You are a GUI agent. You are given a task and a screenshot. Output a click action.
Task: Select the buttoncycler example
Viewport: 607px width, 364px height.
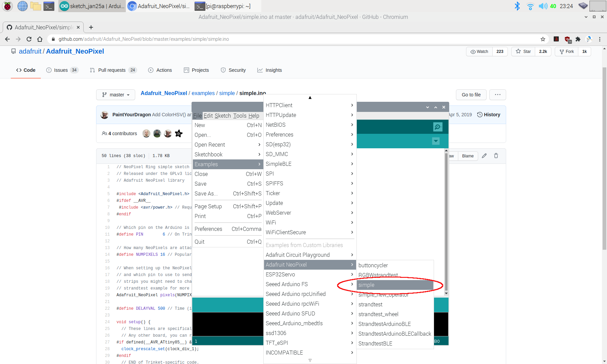[395, 265]
